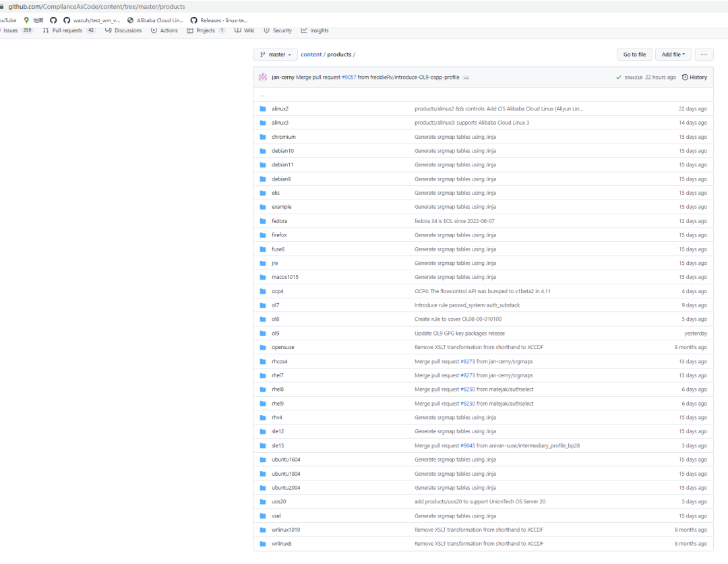Viewport: 728px width, 564px height.
Task: Open the ubuntu1804 folder name link
Action: click(286, 474)
